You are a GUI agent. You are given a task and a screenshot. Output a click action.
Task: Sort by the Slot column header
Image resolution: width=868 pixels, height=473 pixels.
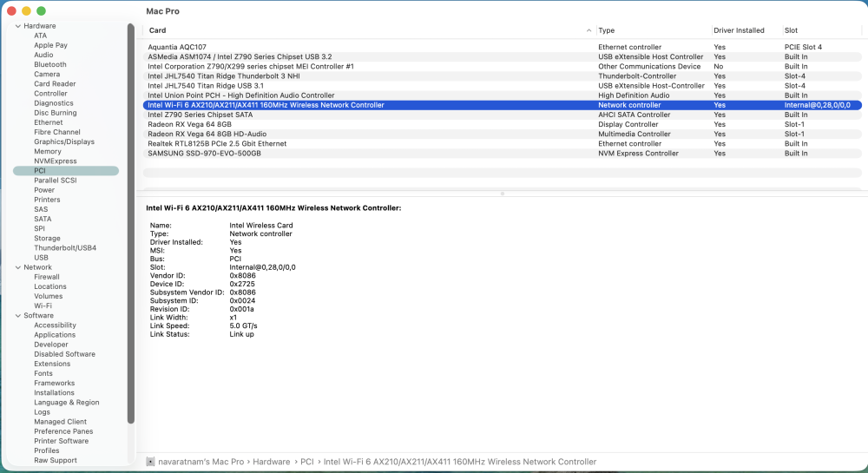coord(791,30)
